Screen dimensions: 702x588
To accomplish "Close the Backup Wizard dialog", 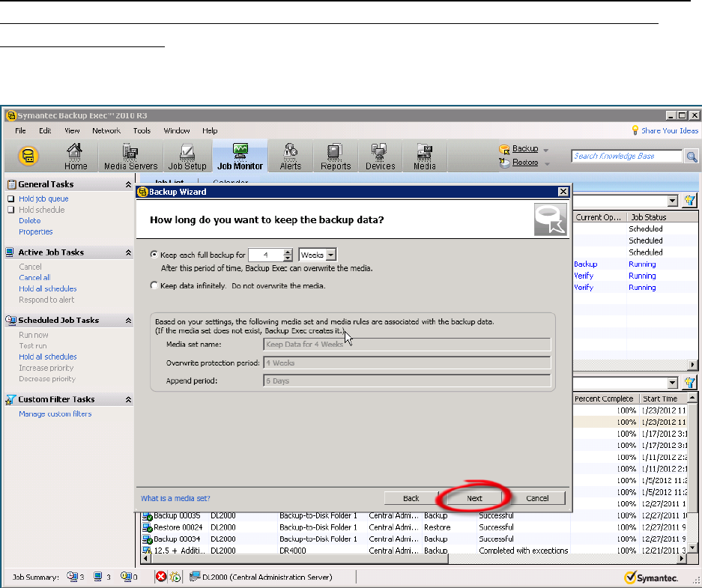I will click(x=563, y=192).
